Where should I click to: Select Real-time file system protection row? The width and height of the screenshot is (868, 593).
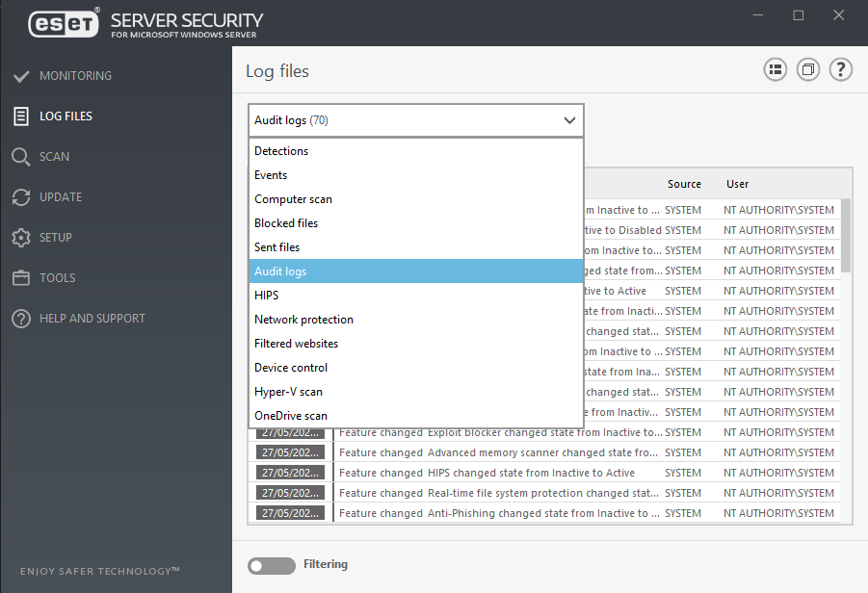pos(544,493)
